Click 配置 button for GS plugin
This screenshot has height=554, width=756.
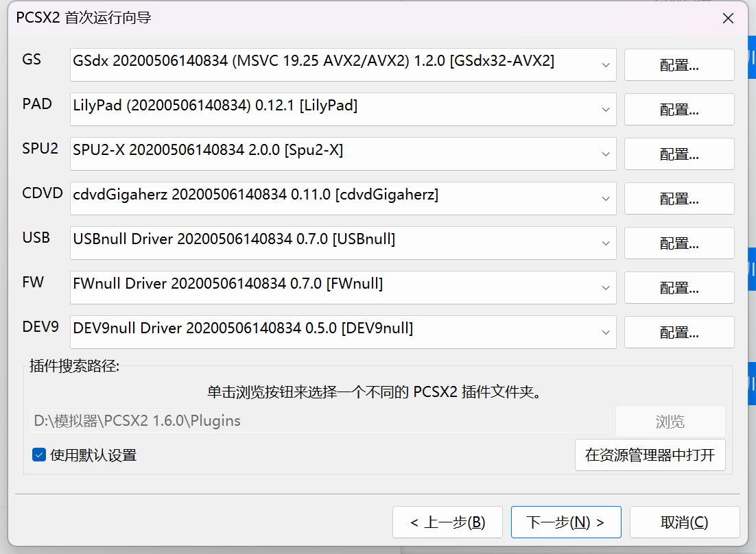tap(679, 64)
